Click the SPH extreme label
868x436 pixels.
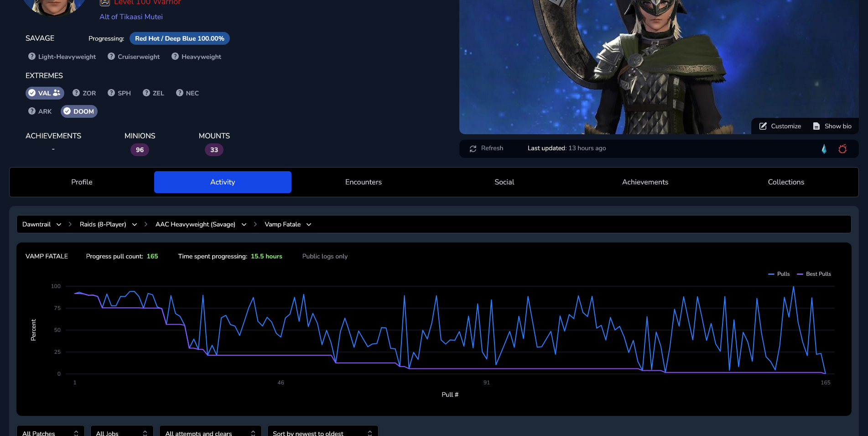pyautogui.click(x=124, y=93)
